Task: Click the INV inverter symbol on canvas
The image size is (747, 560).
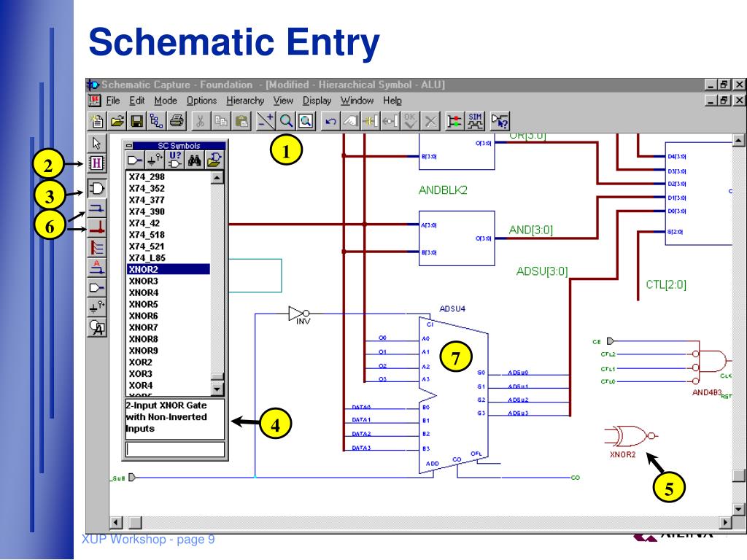Action: (300, 314)
